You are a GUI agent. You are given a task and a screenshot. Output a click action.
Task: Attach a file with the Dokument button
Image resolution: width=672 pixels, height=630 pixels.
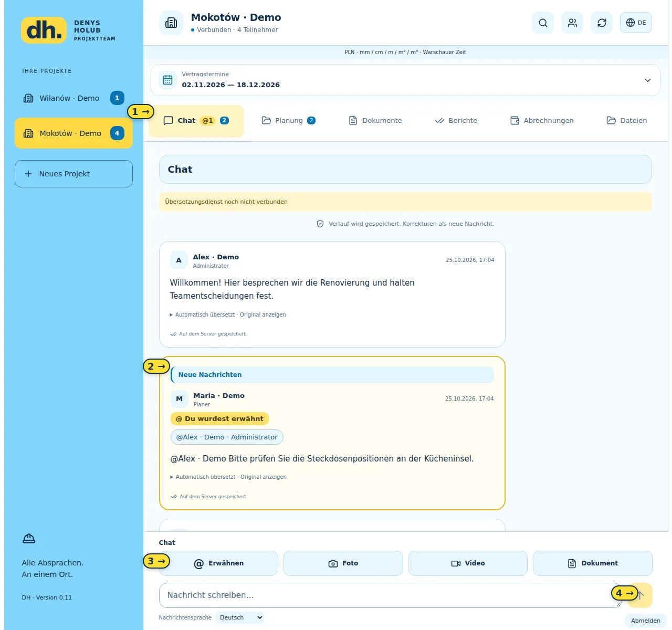coord(593,563)
